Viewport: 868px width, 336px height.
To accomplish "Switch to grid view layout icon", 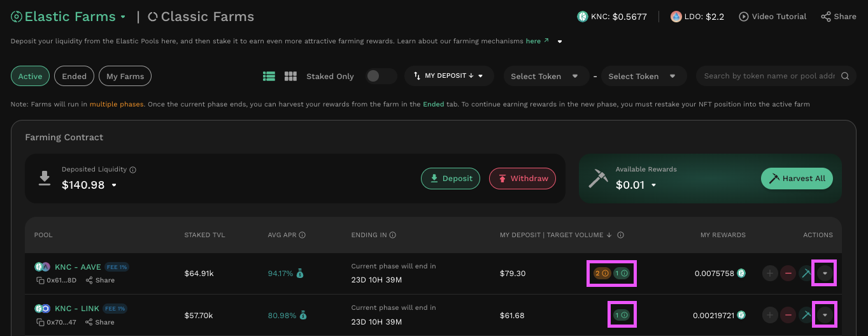I will click(290, 77).
